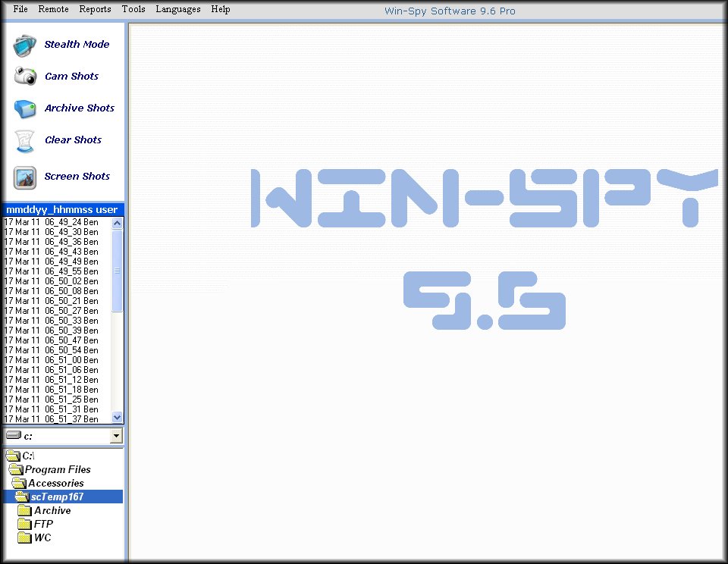Open Screen Shots via its label
The height and width of the screenshot is (564, 728).
point(77,177)
